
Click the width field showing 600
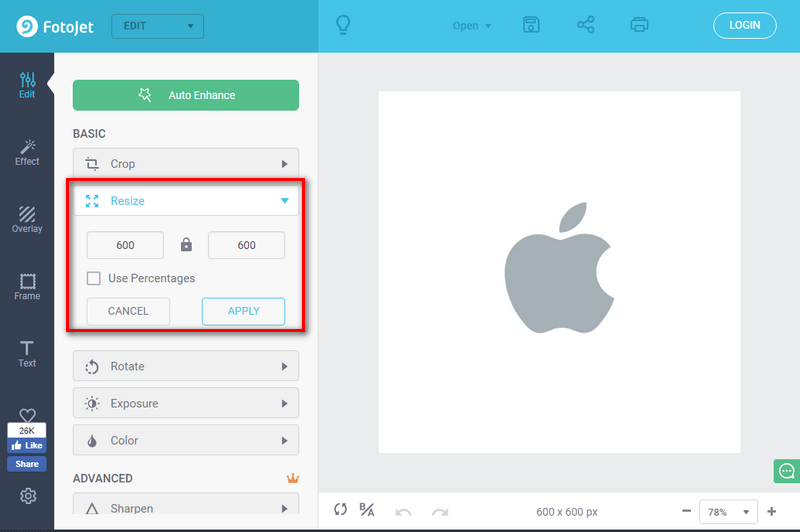[125, 245]
